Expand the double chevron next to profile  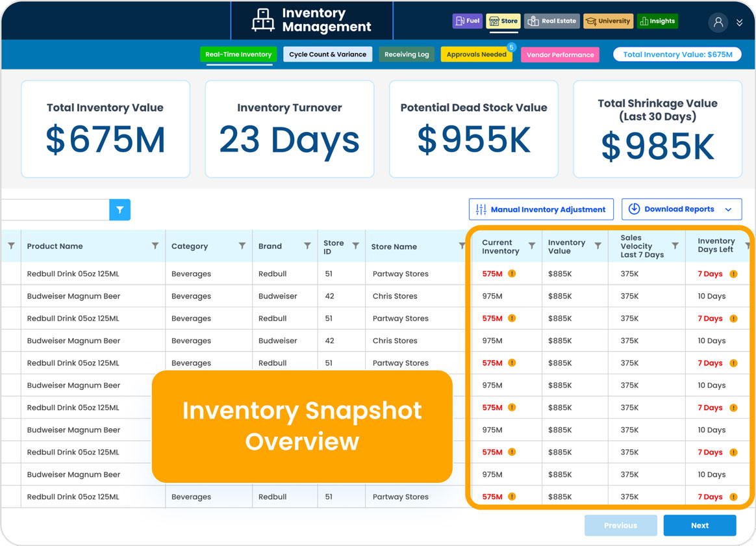(739, 23)
